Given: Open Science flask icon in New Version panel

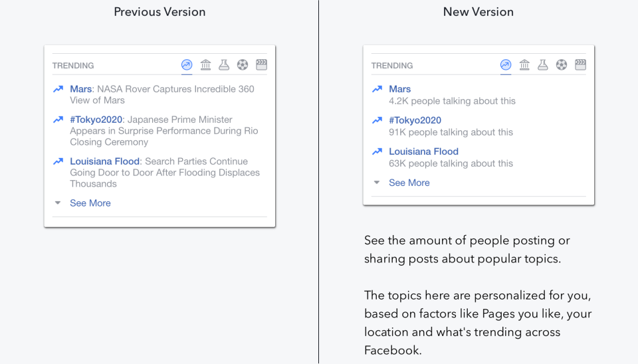Looking at the screenshot, I should [543, 64].
